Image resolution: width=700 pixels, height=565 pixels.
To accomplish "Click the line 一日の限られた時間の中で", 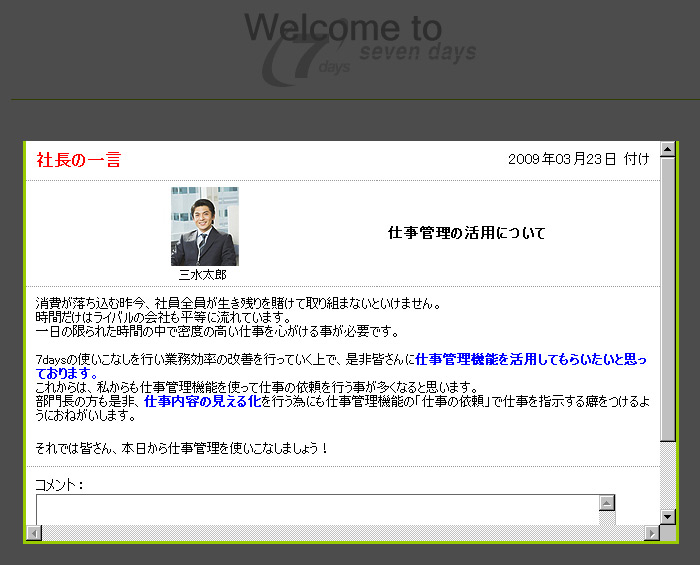I will point(217,331).
